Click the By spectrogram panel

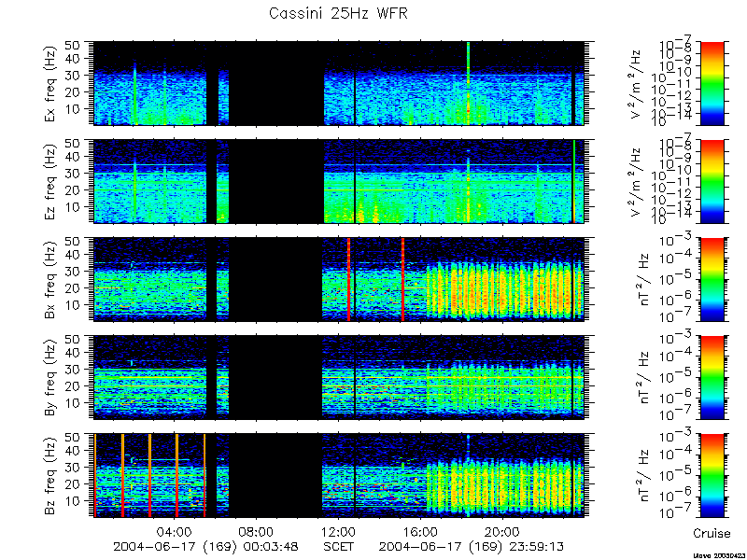339,377
